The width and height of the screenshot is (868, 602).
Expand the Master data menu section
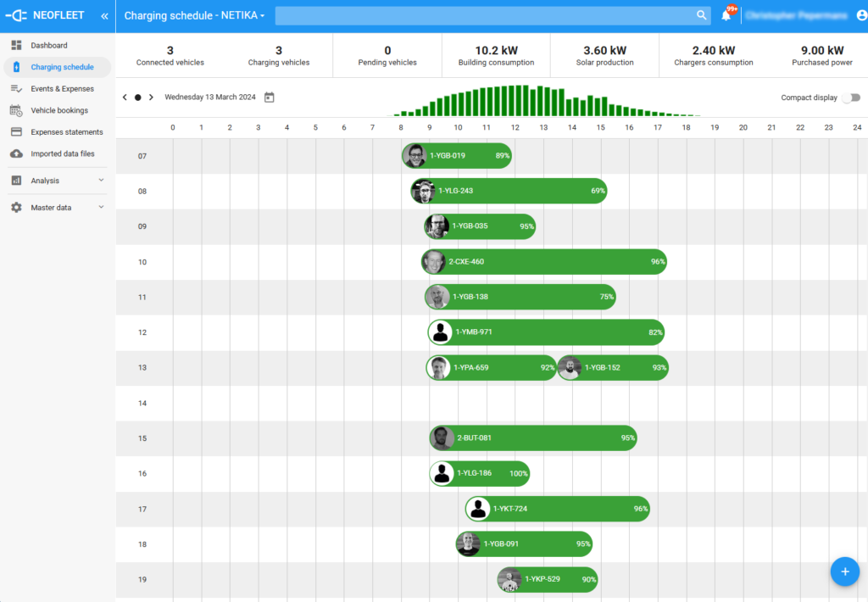[x=57, y=208]
